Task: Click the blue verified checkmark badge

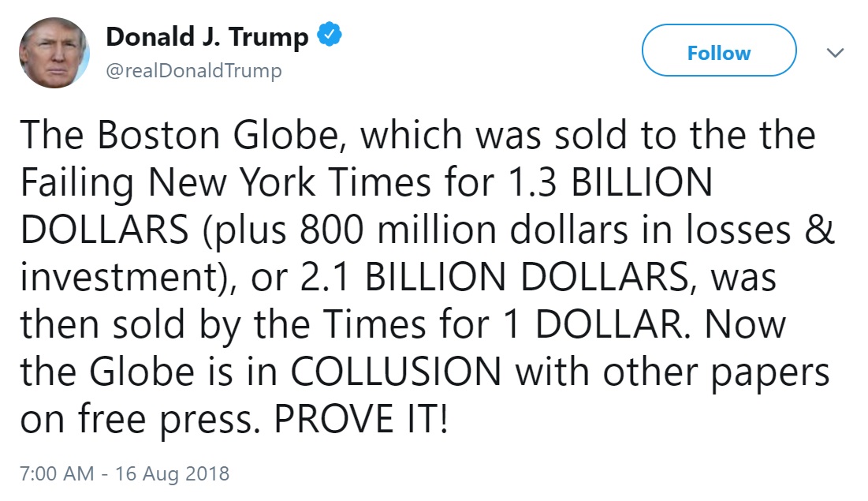Action: 329,36
